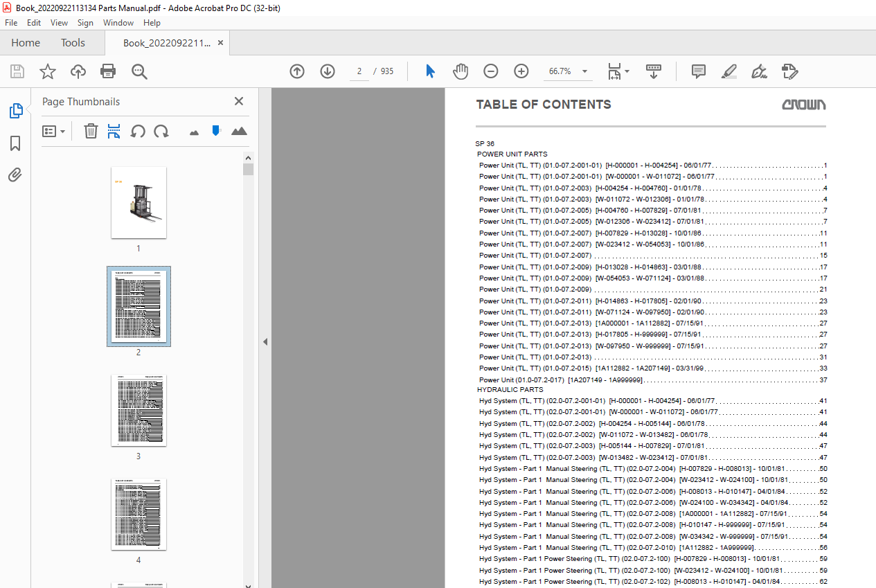Screen dimensions: 876x588
Task: Click 'Hyd System (TL, TT) (02.0-07.2-001-01) [H-000001' entry
Action: point(652,401)
